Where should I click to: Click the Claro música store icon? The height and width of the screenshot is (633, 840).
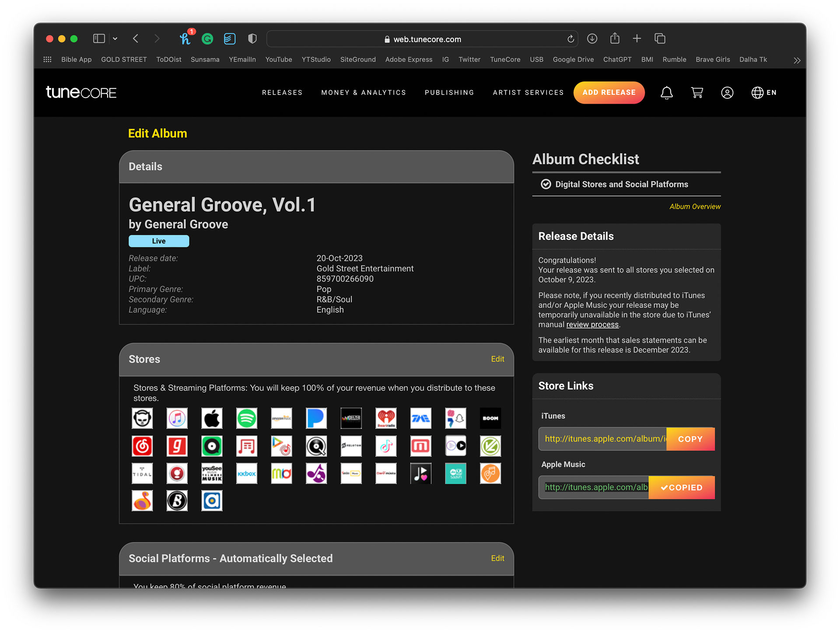[386, 474]
